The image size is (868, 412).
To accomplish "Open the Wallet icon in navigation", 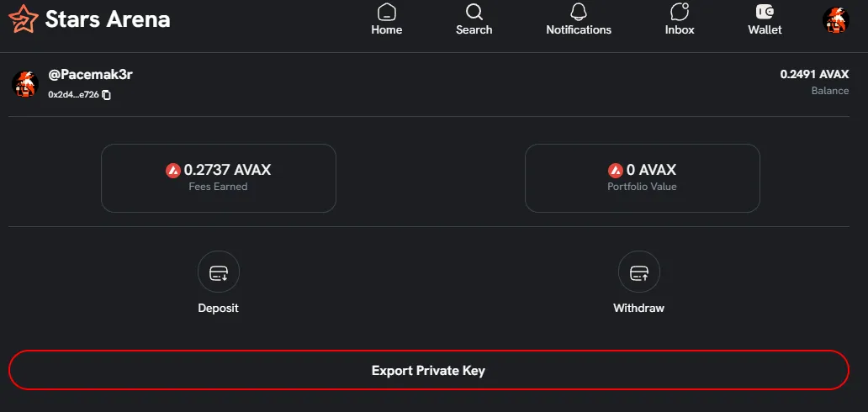I will pyautogui.click(x=765, y=12).
